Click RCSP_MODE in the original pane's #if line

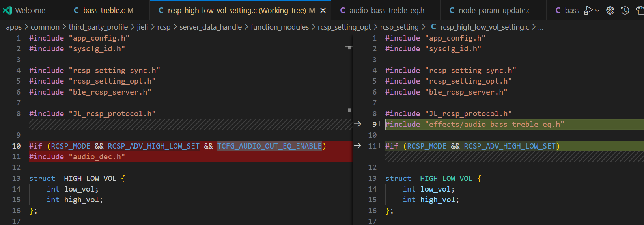[x=71, y=146]
